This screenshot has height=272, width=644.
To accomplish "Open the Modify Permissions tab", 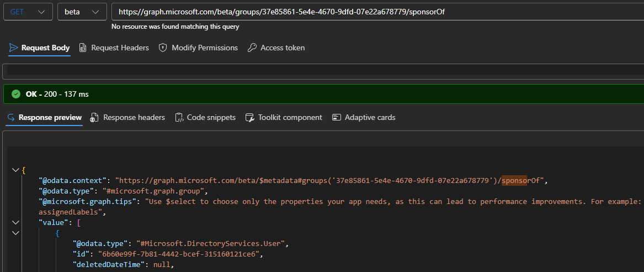I will (199, 48).
